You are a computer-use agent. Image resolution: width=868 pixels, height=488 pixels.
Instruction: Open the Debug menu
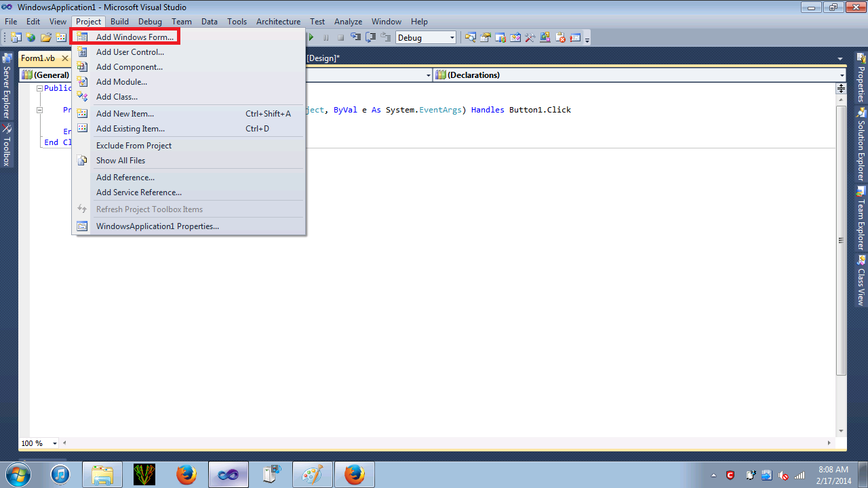click(150, 22)
